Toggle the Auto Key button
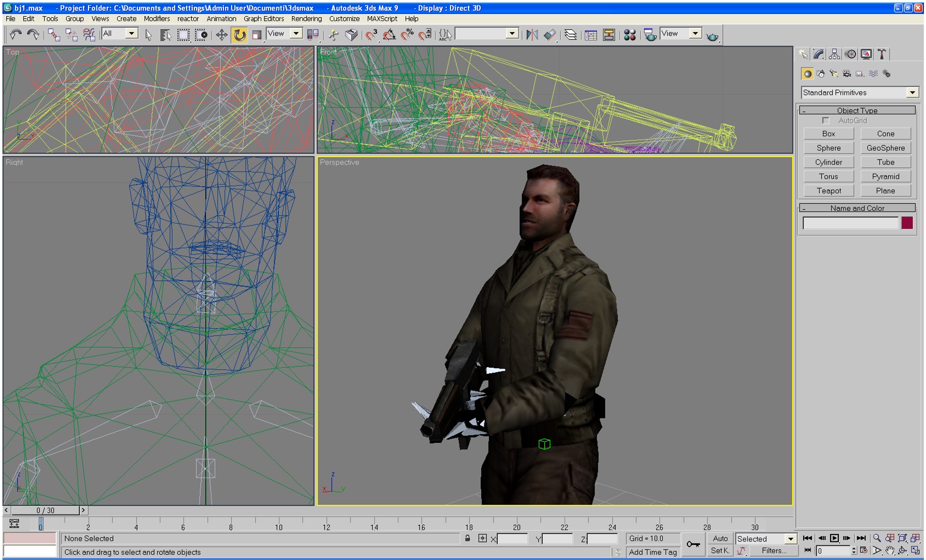Screen dimensions: 926x560 [x=720, y=538]
